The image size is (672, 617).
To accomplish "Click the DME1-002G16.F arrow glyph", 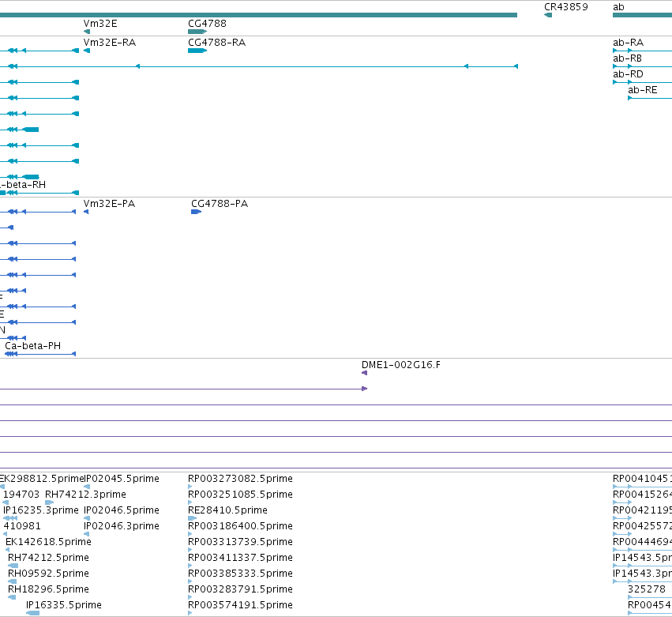I will 364,373.
